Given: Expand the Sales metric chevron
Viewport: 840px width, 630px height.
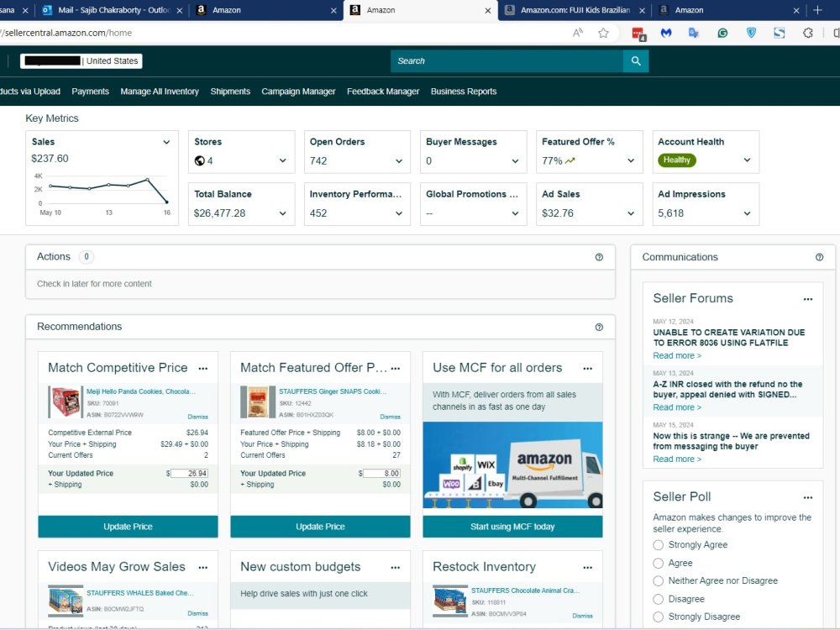Looking at the screenshot, I should (x=166, y=143).
